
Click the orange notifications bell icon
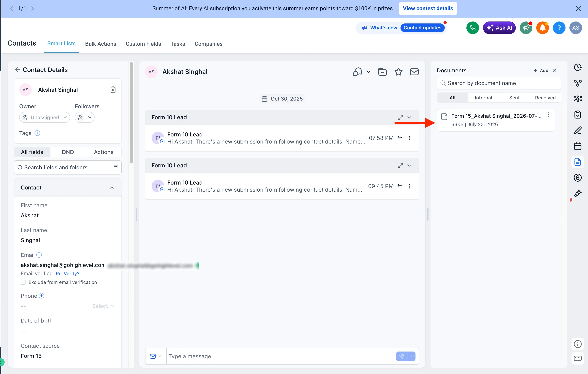pos(542,28)
